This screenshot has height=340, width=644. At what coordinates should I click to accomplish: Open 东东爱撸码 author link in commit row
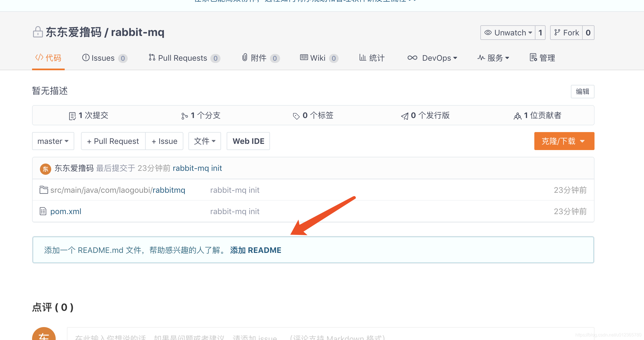point(74,168)
